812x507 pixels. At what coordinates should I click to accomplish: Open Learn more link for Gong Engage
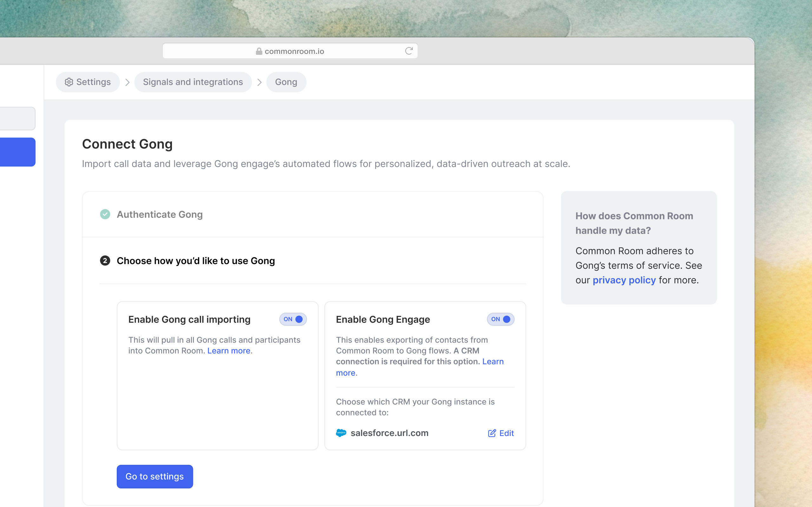click(493, 362)
